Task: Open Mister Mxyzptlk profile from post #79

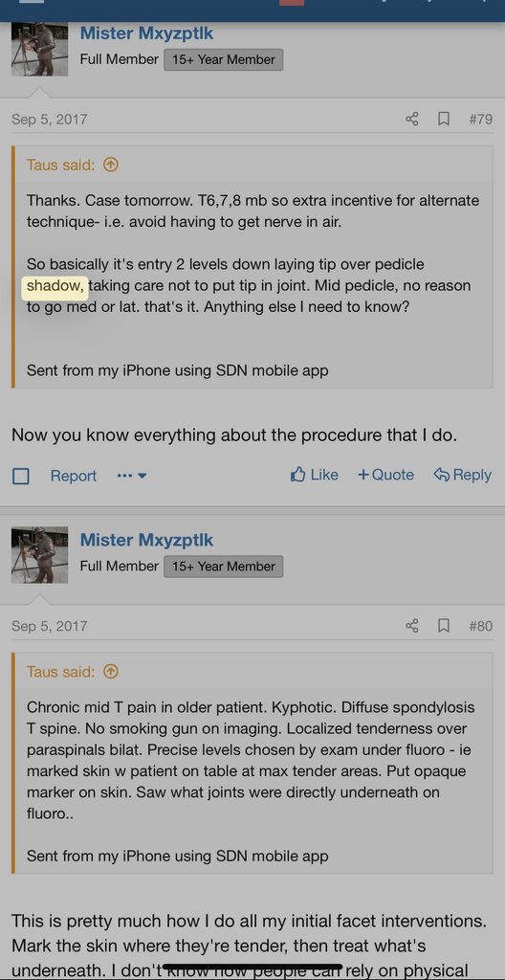Action: coord(147,33)
